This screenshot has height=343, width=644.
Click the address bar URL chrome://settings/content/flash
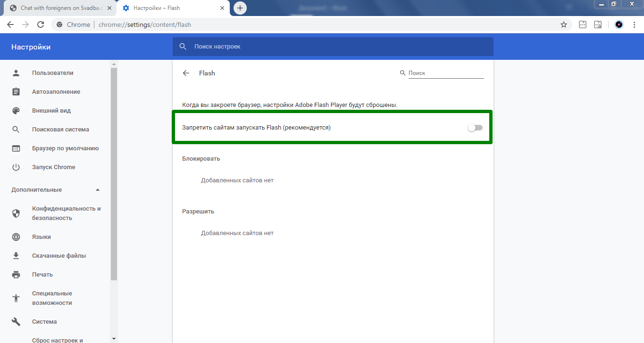tap(145, 24)
